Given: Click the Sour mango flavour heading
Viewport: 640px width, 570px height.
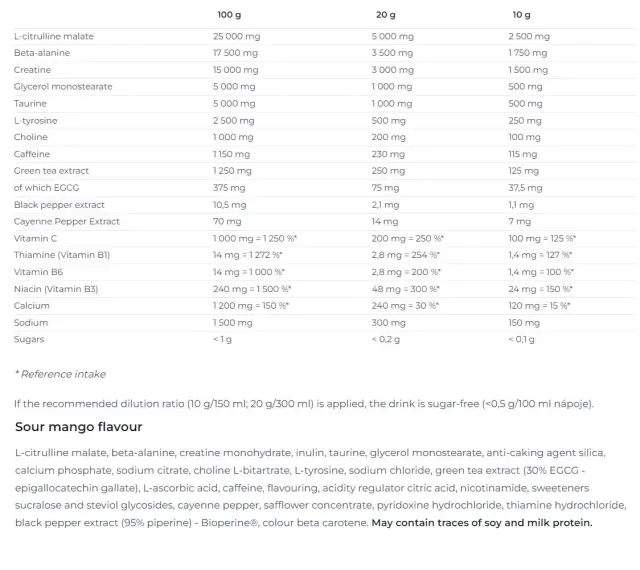Looking at the screenshot, I should pyautogui.click(x=79, y=427).
